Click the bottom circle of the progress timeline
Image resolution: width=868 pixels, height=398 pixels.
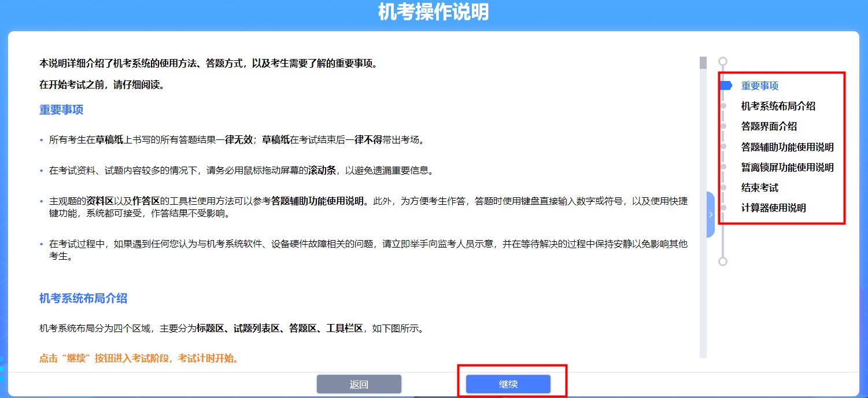tap(723, 262)
